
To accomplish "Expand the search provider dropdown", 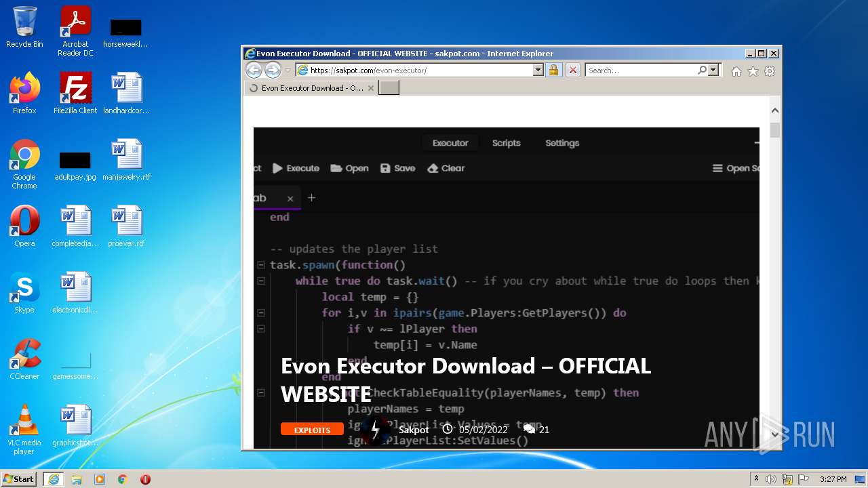I will [713, 70].
